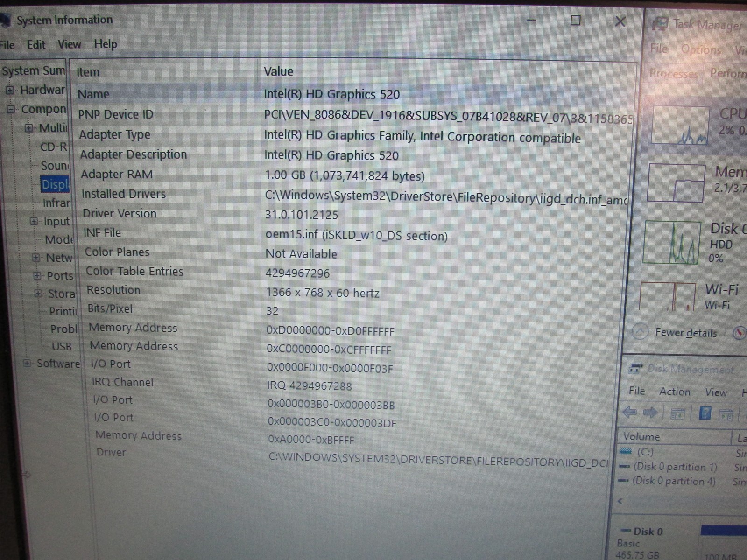Open Task Manager Options menu
Image resolution: width=747 pixels, height=560 pixels.
pos(701,49)
